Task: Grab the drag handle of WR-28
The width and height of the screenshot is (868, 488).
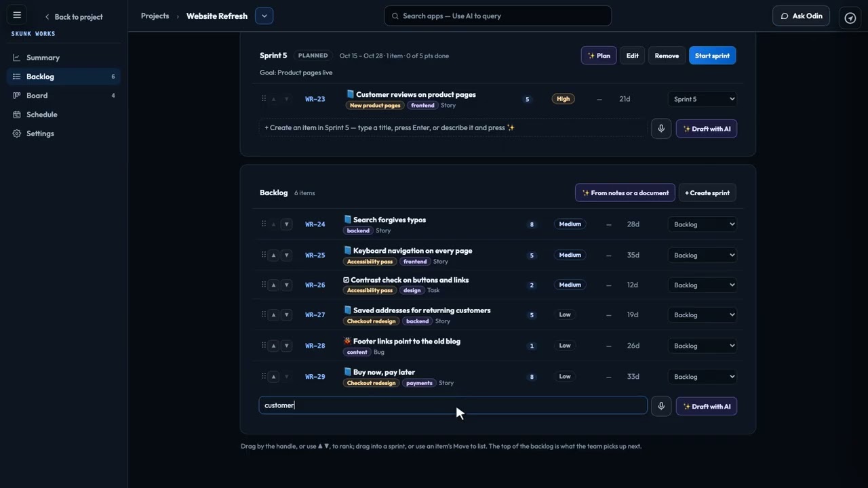Action: tap(264, 346)
